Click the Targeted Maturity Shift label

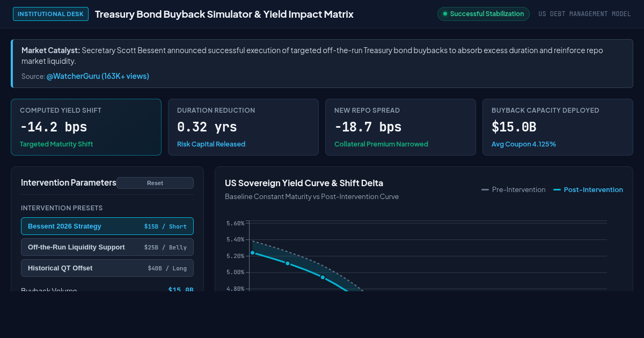click(x=56, y=144)
